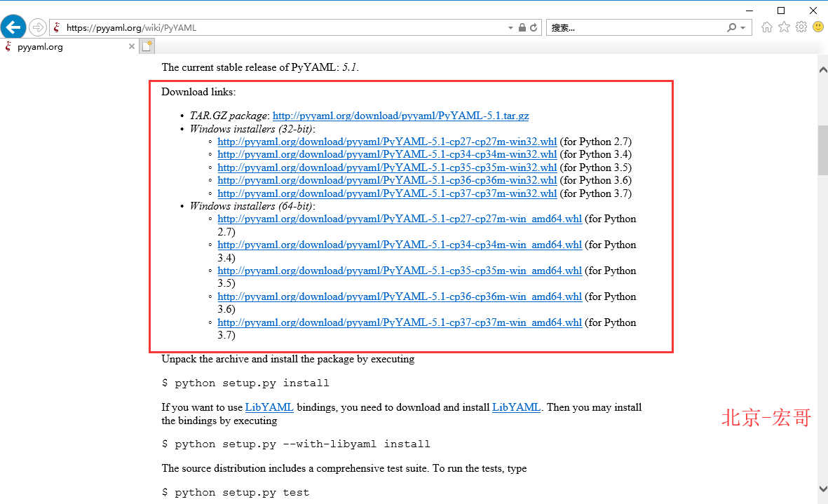
Task: Open the search magnifier dropdown
Action: point(733,27)
